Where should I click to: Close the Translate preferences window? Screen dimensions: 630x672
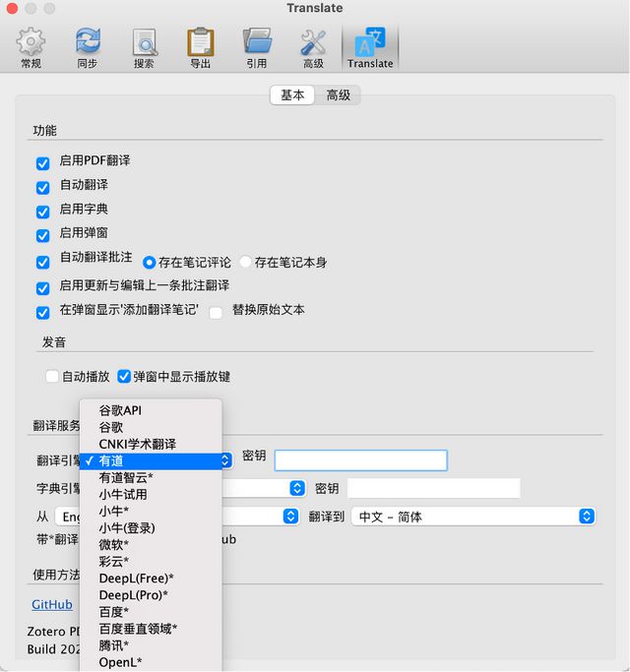(x=12, y=8)
